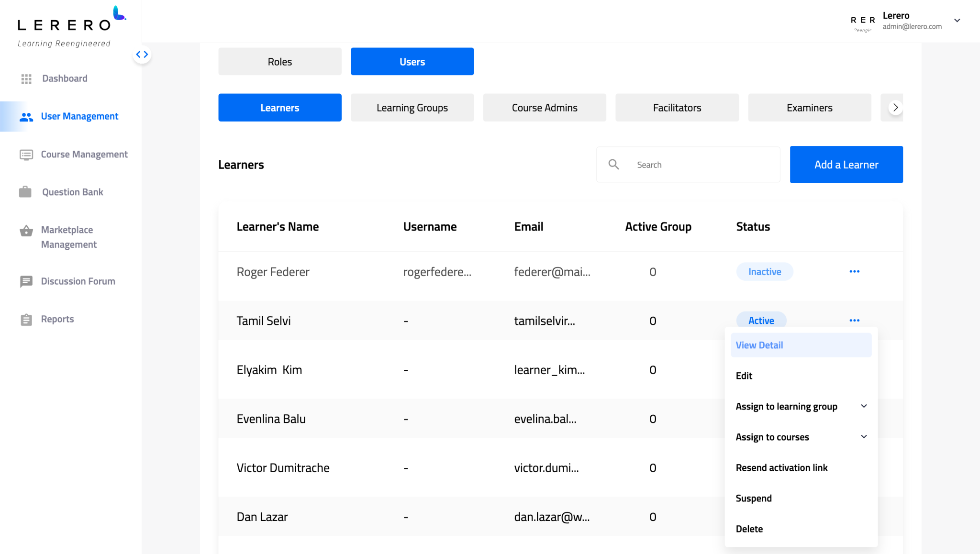Expand the Assign to learning group submenu

coord(864,406)
